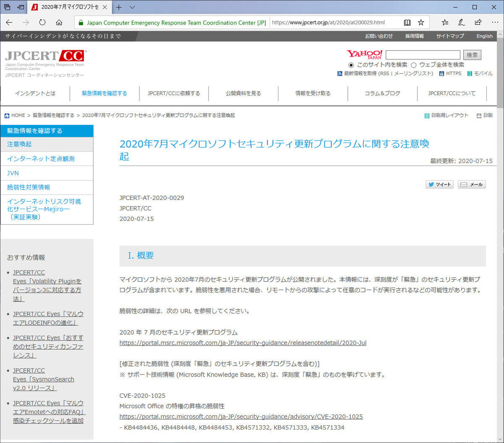Click 緊急情報を確認する breadcrumb link
The height and width of the screenshot is (443, 504).
[53, 115]
